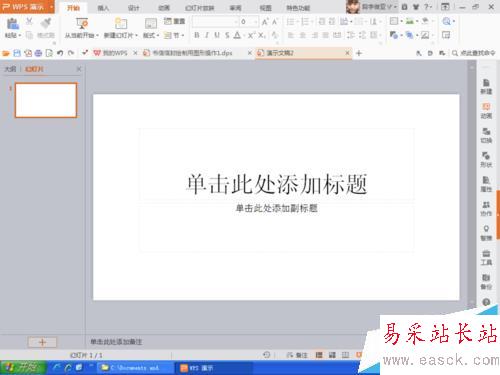The width and height of the screenshot is (500, 375).
Task: Click the font name combo box
Action: pyautogui.click(x=215, y=22)
